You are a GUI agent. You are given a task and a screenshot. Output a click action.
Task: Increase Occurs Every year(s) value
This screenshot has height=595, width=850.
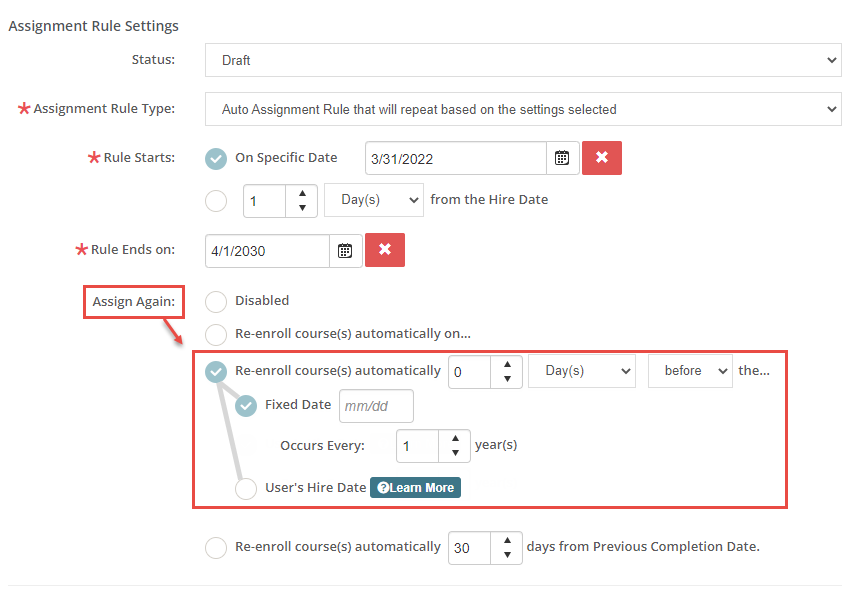point(455,438)
